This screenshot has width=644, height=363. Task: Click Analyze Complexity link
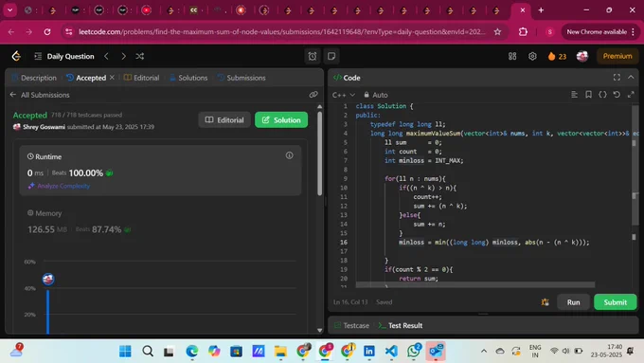(59, 186)
